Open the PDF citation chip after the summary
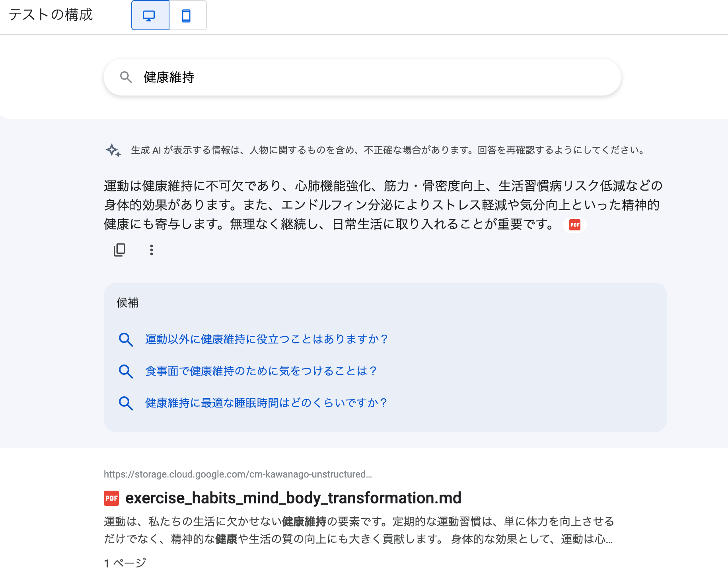This screenshot has height=577, width=728. (x=574, y=225)
